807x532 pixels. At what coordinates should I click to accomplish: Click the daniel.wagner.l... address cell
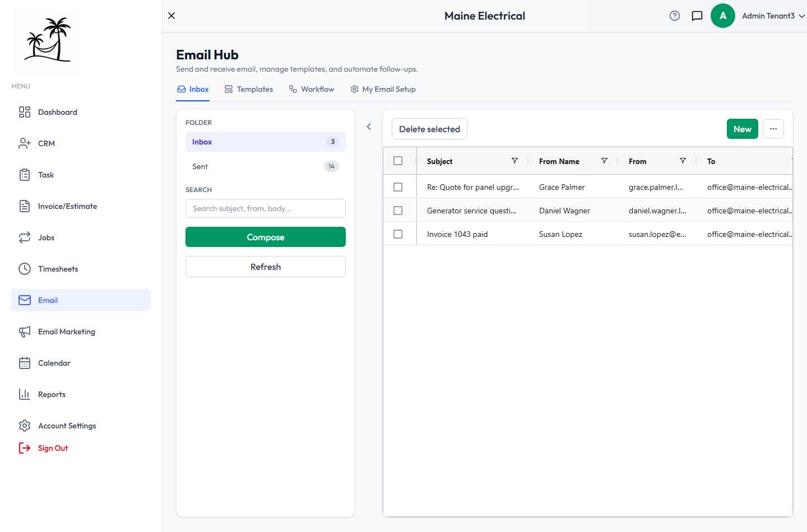pos(657,211)
